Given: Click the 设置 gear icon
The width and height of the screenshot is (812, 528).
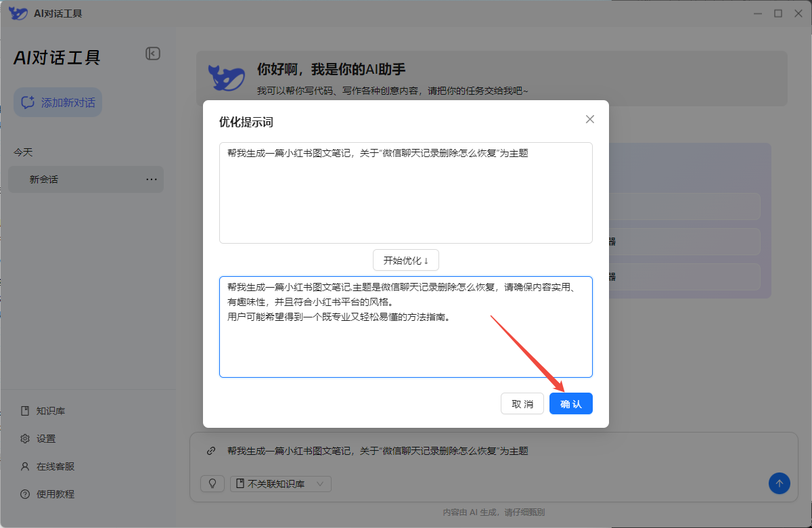Looking at the screenshot, I should (25, 439).
